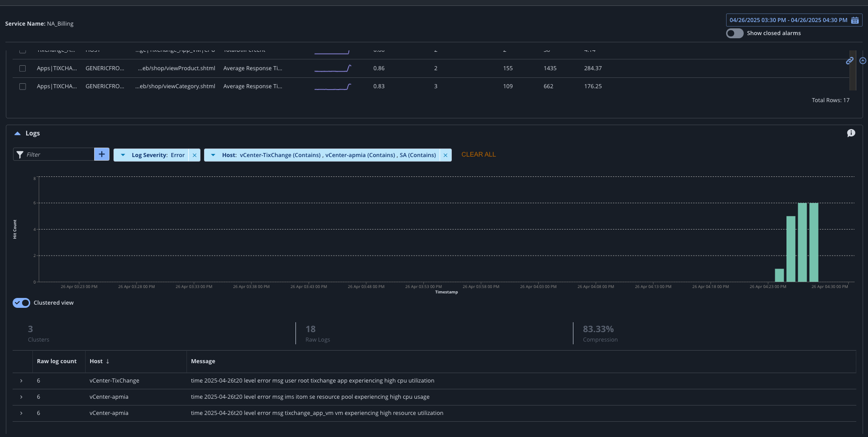Expand the resource pool high cpu usage row
The width and height of the screenshot is (868, 437).
point(21,397)
